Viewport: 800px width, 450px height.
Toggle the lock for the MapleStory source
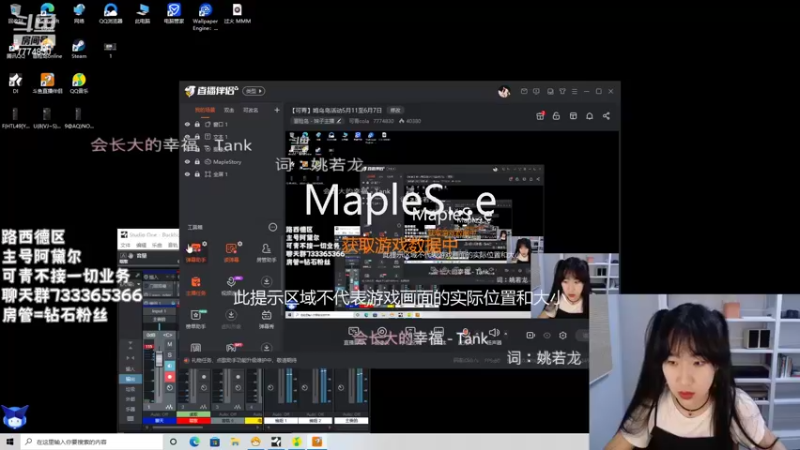tap(197, 162)
